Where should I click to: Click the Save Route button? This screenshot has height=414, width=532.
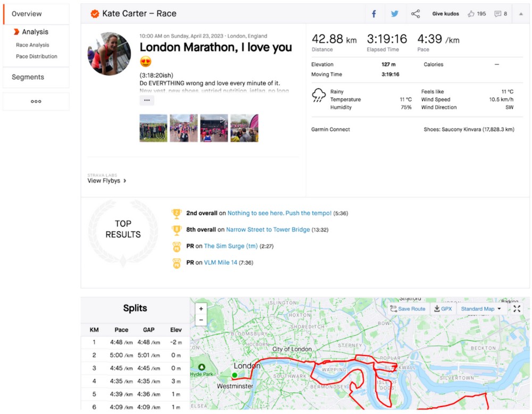click(x=408, y=309)
